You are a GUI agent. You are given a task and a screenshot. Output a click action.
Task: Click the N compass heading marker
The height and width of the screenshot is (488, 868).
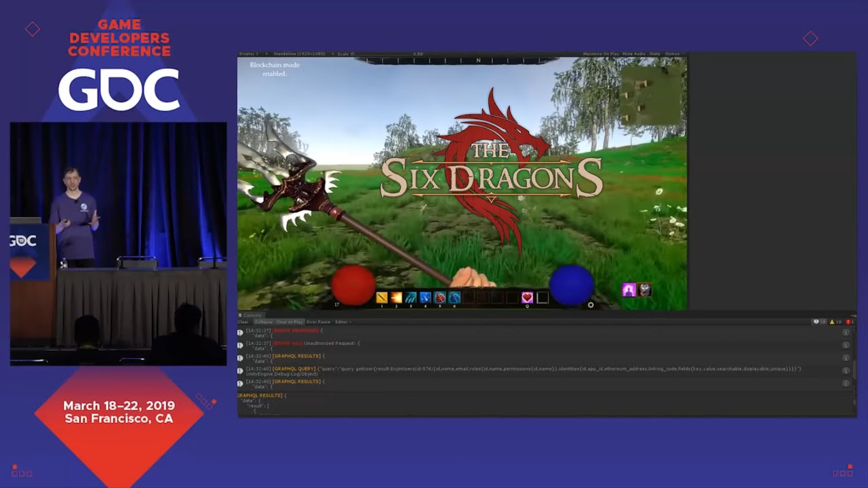click(478, 60)
